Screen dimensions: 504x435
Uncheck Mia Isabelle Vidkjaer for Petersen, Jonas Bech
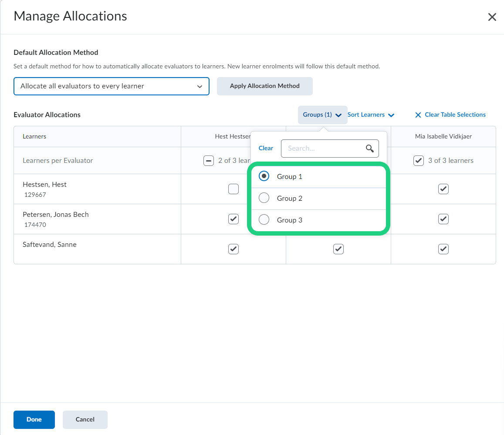pos(443,219)
